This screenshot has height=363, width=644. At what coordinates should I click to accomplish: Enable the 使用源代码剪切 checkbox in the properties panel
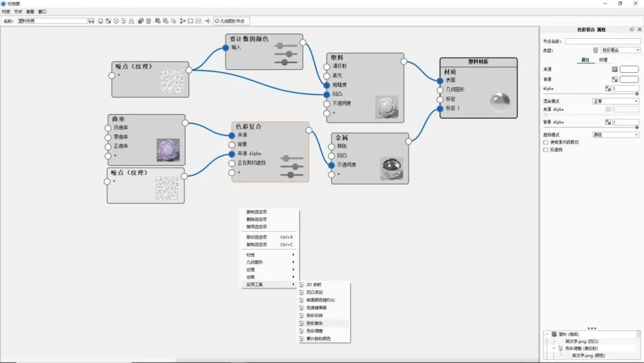[x=546, y=142]
